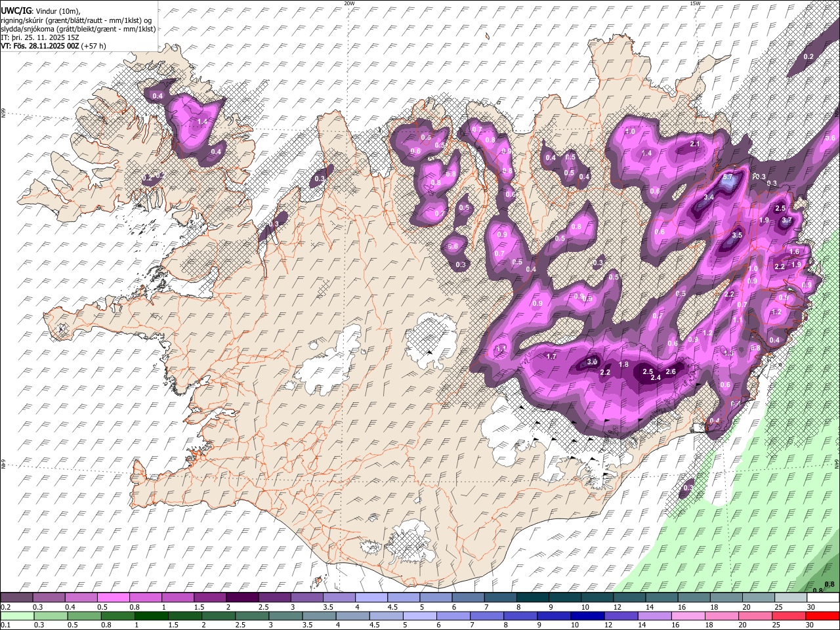The height and width of the screenshot is (630, 840).
Task: Select the 1.6 snowfall value near the east coast
Action: 794,251
